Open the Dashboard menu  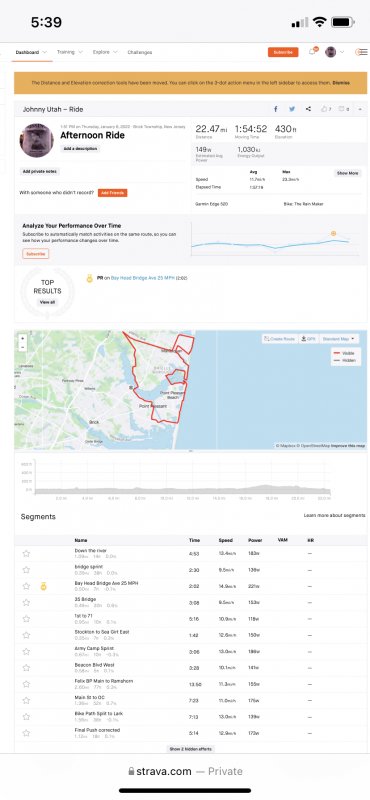31,52
